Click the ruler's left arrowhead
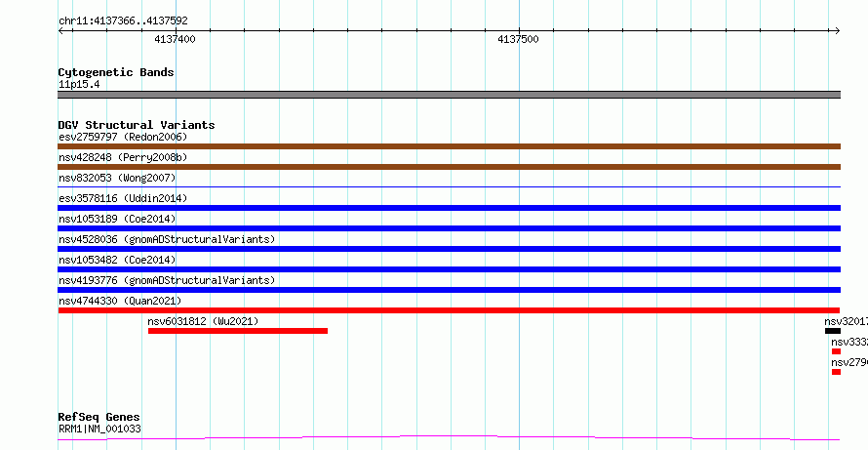 click(x=60, y=31)
